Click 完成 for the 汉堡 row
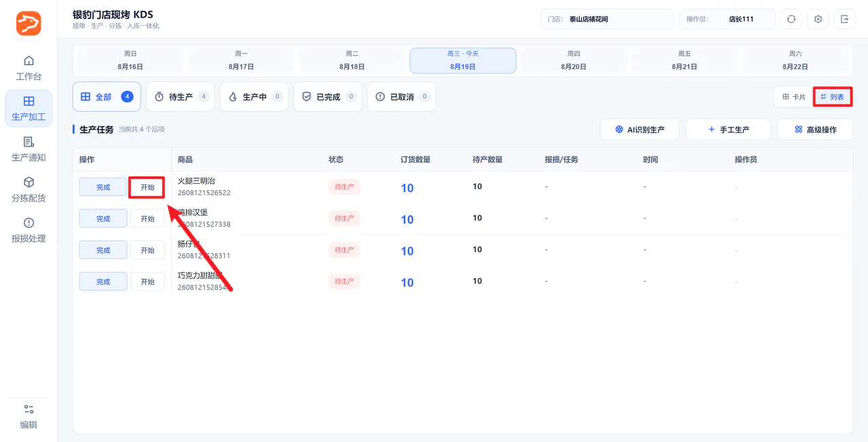 [x=103, y=218]
